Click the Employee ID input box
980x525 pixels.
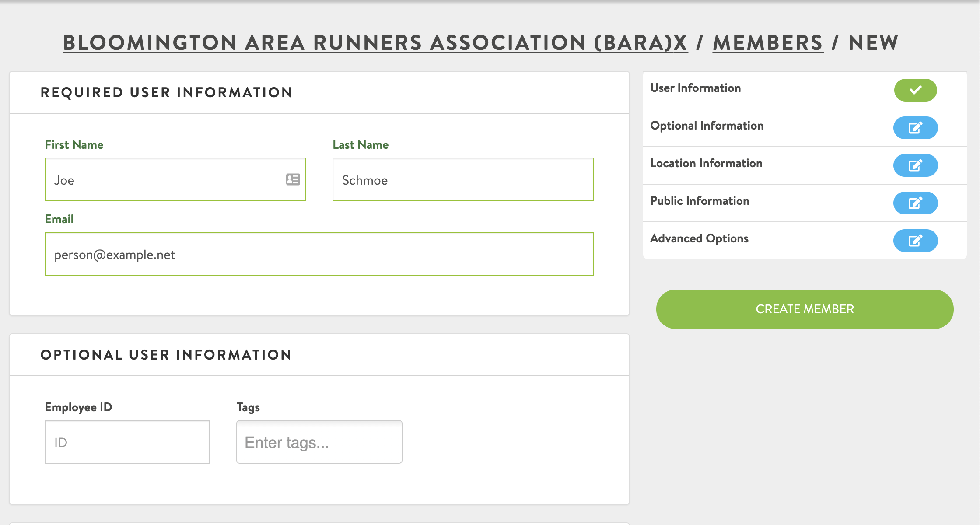(x=127, y=442)
